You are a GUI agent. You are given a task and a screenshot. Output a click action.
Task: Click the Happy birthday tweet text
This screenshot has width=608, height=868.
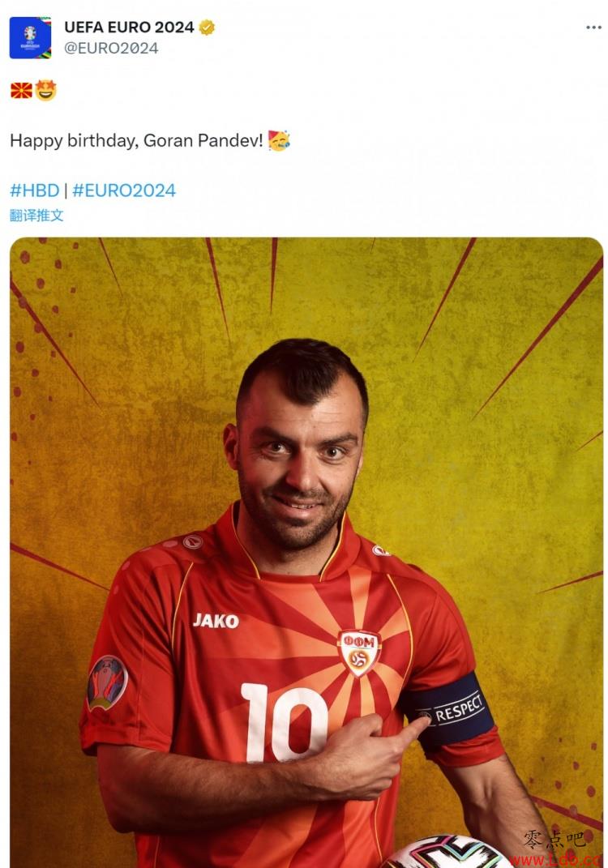click(x=136, y=140)
